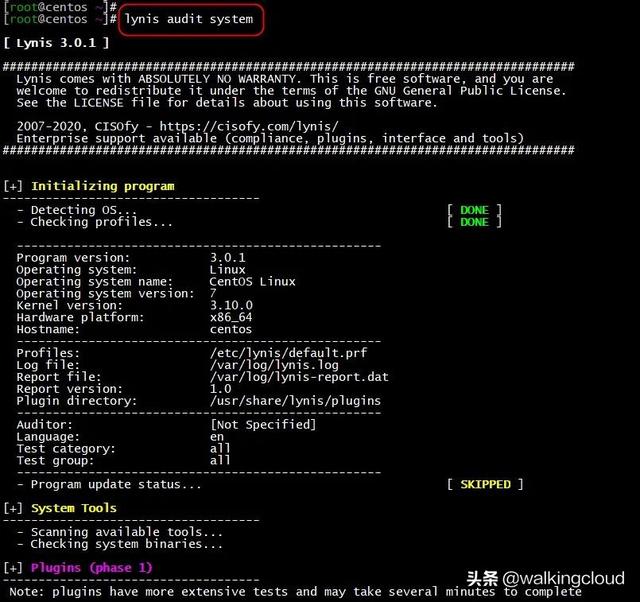Image resolution: width=640 pixels, height=602 pixels.
Task: Click the 'Enterprise support available' line
Action: (270, 138)
